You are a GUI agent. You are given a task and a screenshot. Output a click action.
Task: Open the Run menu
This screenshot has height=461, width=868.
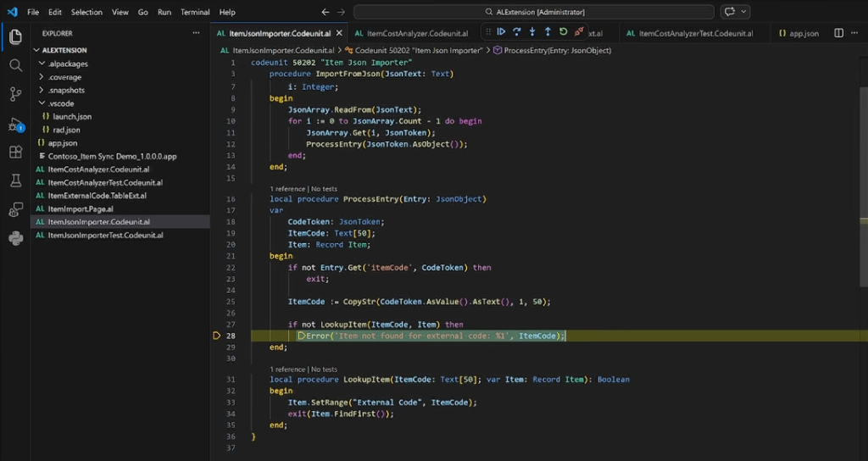pos(164,12)
